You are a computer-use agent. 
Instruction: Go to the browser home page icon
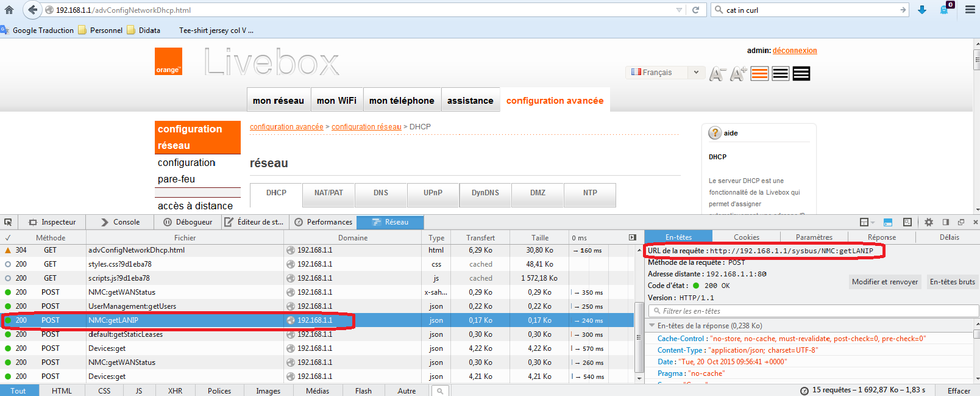click(9, 10)
